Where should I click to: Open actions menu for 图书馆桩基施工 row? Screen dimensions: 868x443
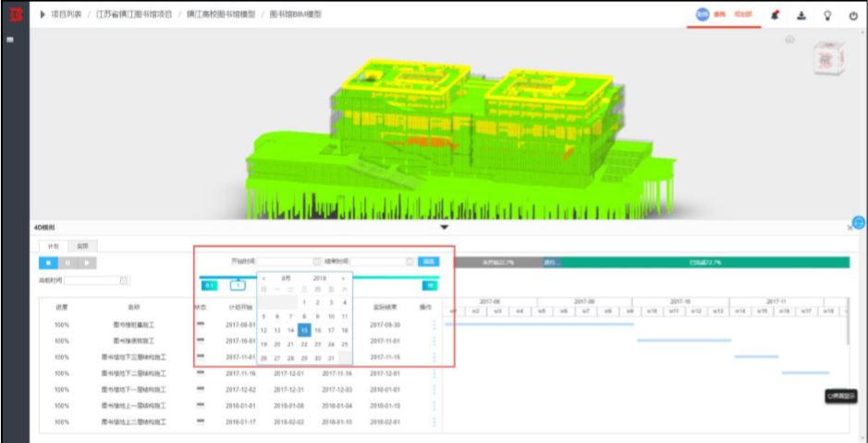434,325
